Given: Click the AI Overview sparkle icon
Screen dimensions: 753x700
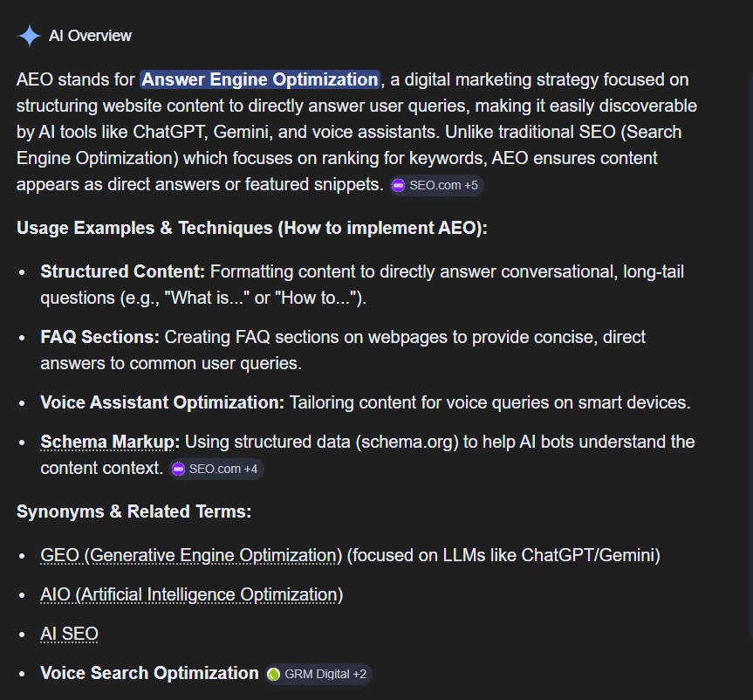Looking at the screenshot, I should (x=27, y=35).
